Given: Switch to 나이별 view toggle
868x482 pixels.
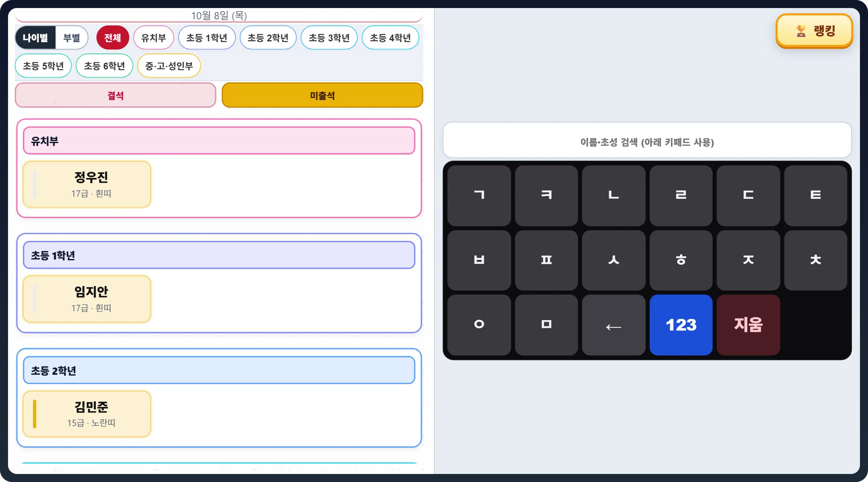Looking at the screenshot, I should pos(35,38).
